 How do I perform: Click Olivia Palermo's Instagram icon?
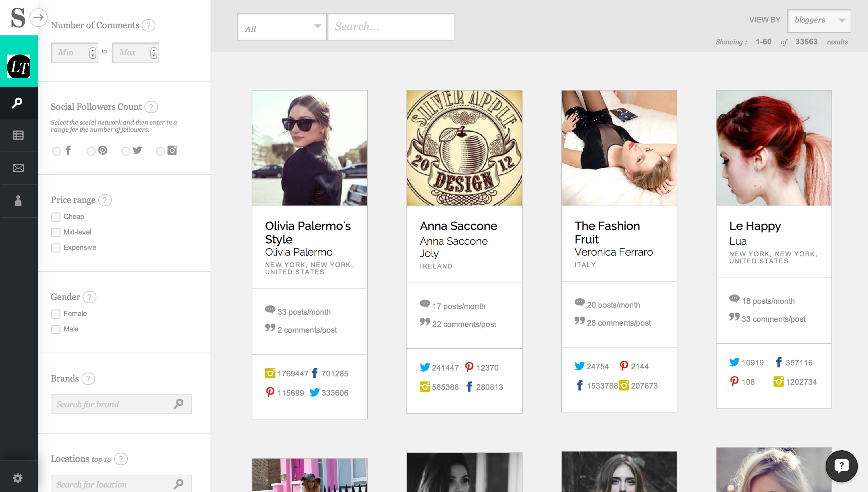pyautogui.click(x=270, y=373)
